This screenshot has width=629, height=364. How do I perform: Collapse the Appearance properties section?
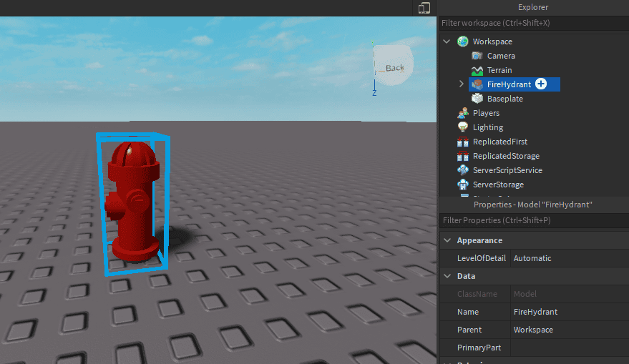pos(447,240)
